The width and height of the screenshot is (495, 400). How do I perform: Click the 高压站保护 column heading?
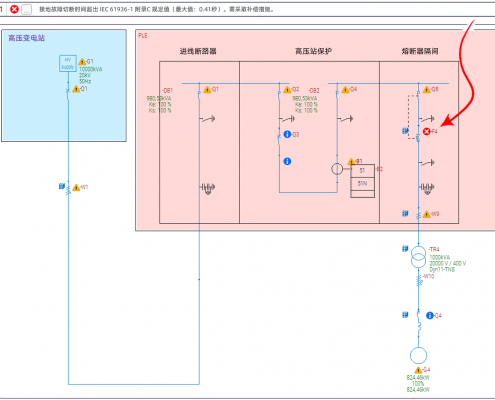313,51
